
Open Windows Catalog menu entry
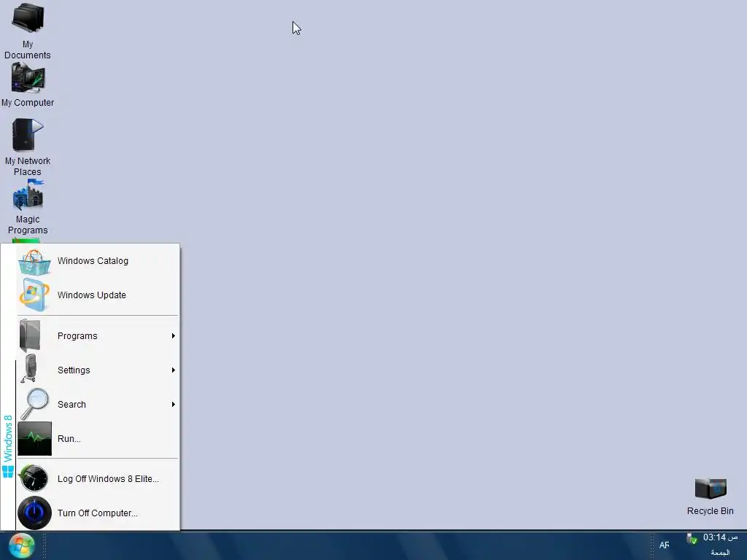tap(98, 261)
